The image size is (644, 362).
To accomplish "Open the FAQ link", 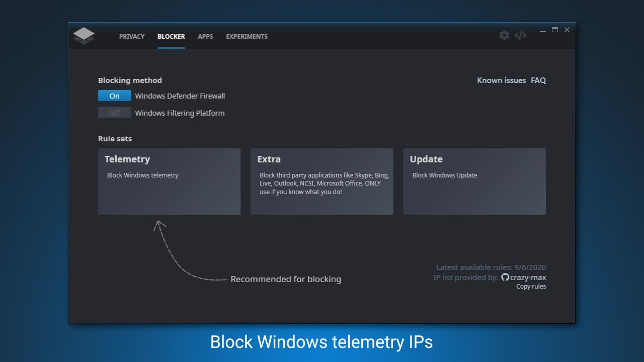I will [x=538, y=80].
